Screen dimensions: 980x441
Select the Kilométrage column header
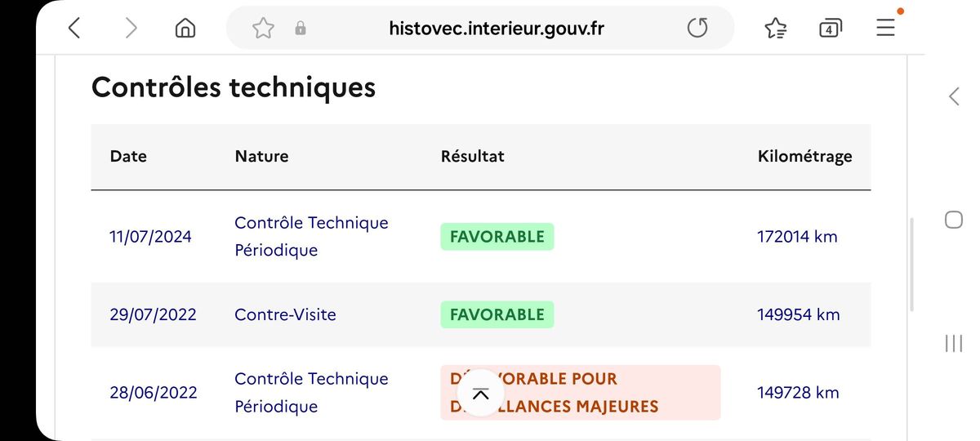pos(804,156)
